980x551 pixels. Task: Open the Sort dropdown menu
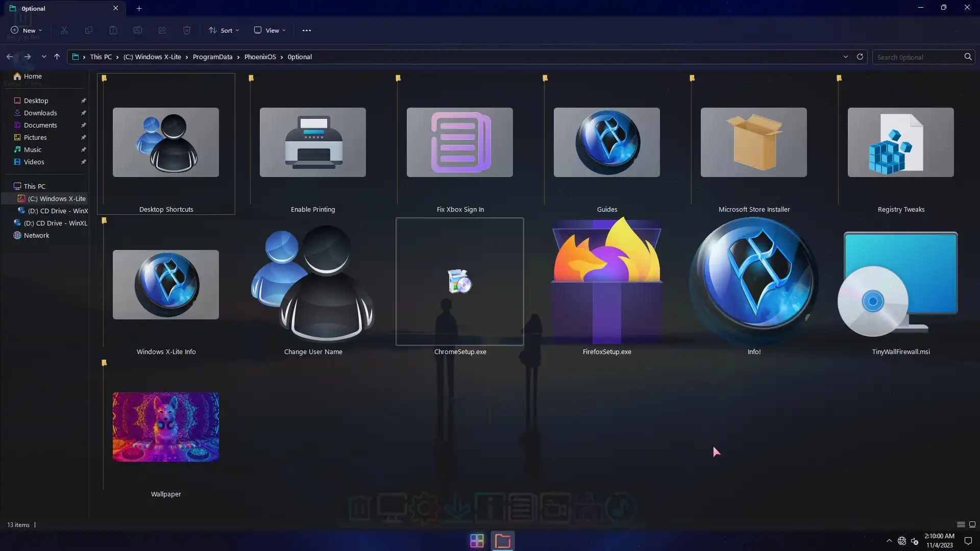click(224, 31)
